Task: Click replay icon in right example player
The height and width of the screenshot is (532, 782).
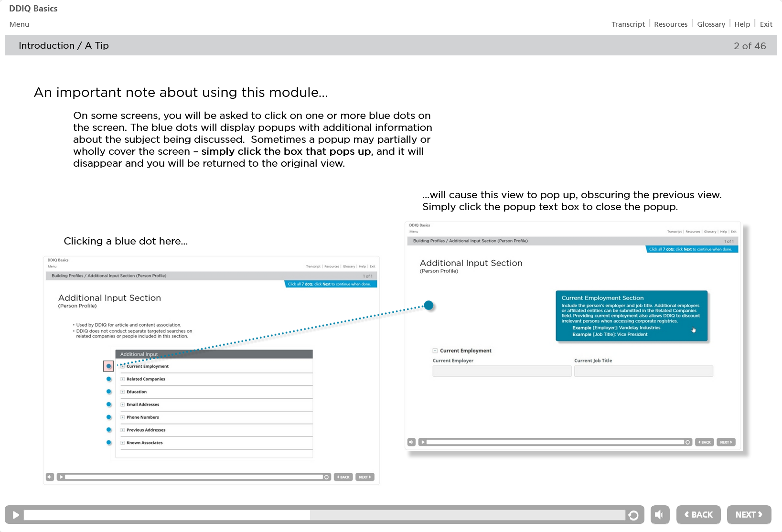Action: click(687, 442)
